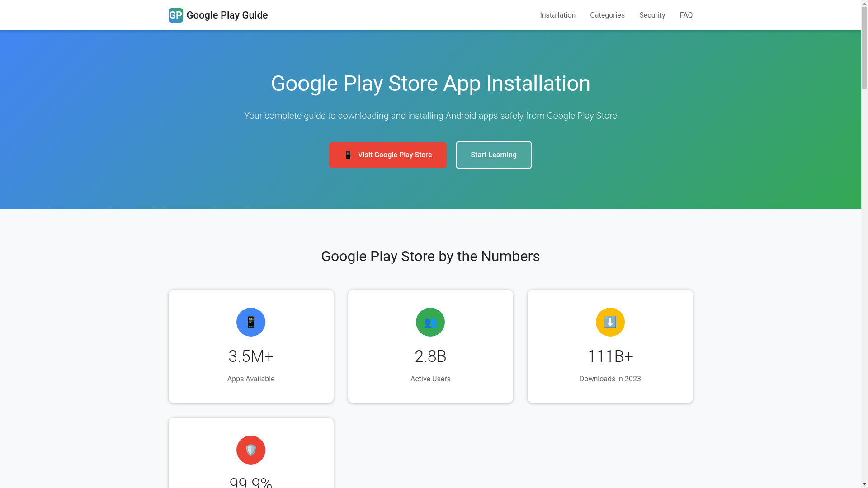Click the Visit Google Play Store button
This screenshot has height=488, width=868.
pos(387,155)
